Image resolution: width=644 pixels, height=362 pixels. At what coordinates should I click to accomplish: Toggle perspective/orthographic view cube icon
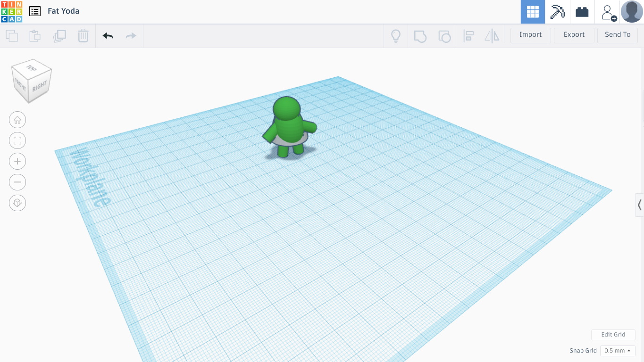click(17, 203)
